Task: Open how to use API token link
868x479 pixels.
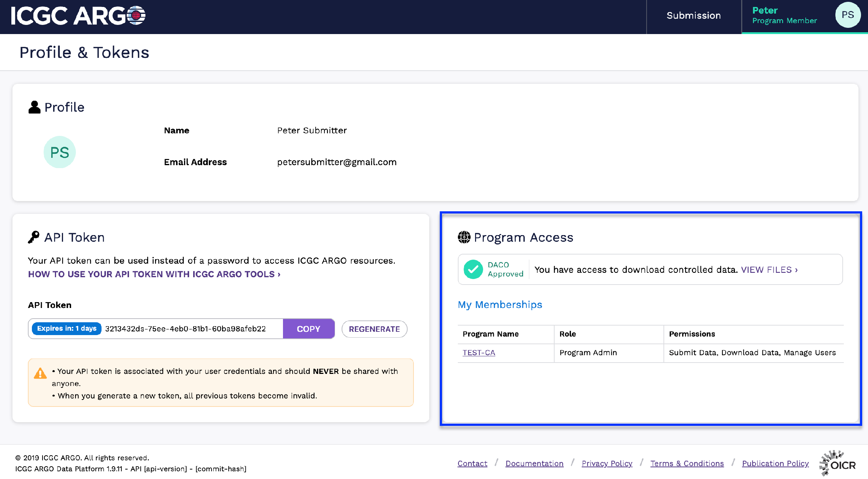Action: click(154, 274)
